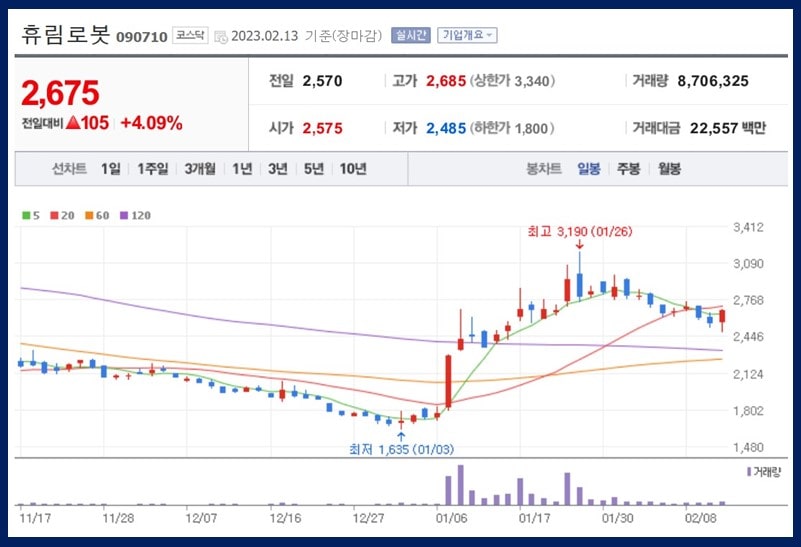The height and width of the screenshot is (547, 801).
Task: Click the orange 60-day moving average legend swatch
Action: tap(89, 216)
